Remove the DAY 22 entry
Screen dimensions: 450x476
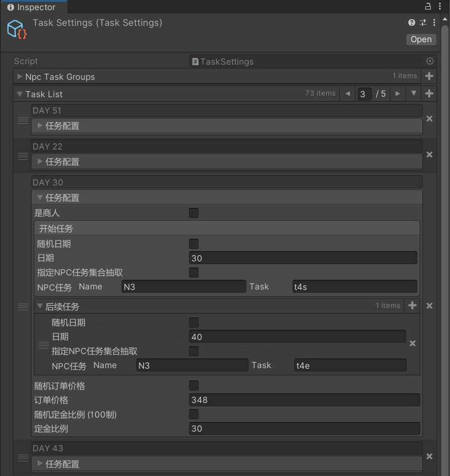[x=429, y=155]
